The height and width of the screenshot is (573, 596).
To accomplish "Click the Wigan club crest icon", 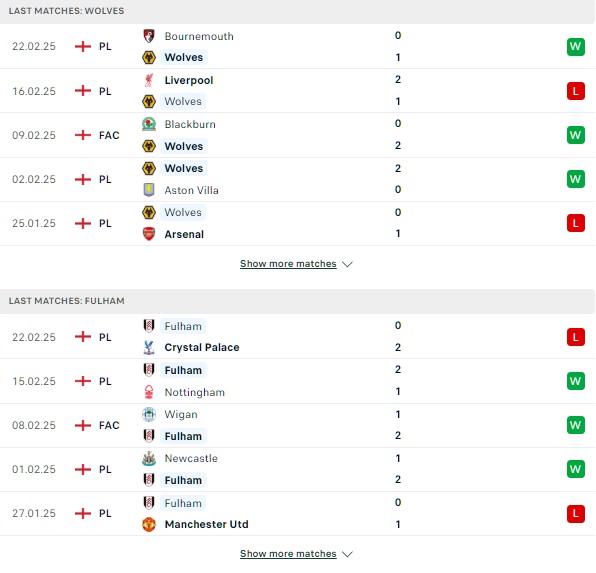I will (x=149, y=414).
